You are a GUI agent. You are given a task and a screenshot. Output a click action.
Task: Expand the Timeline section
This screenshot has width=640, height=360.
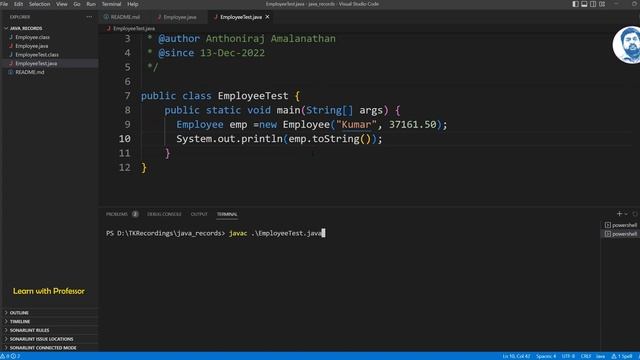pos(49,322)
